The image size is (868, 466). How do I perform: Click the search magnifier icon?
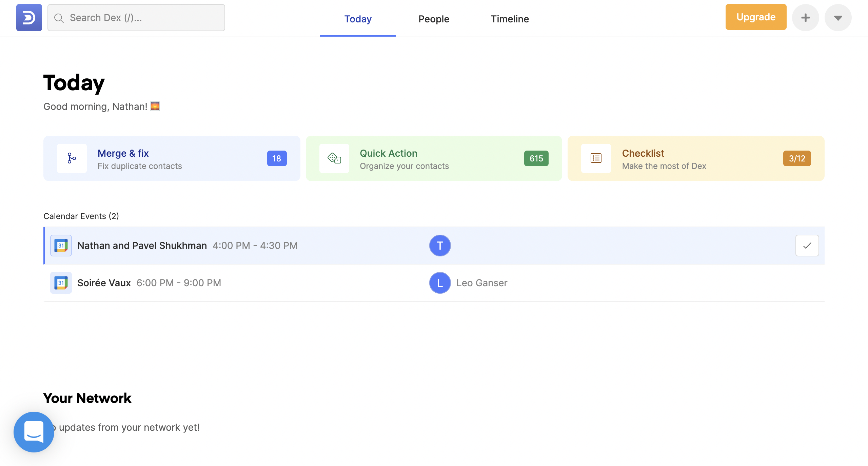pyautogui.click(x=59, y=18)
